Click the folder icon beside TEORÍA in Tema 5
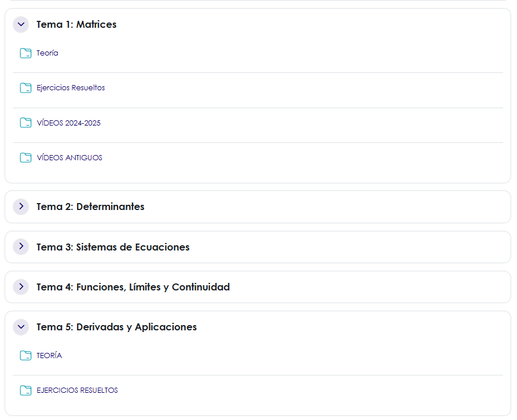 pos(25,355)
